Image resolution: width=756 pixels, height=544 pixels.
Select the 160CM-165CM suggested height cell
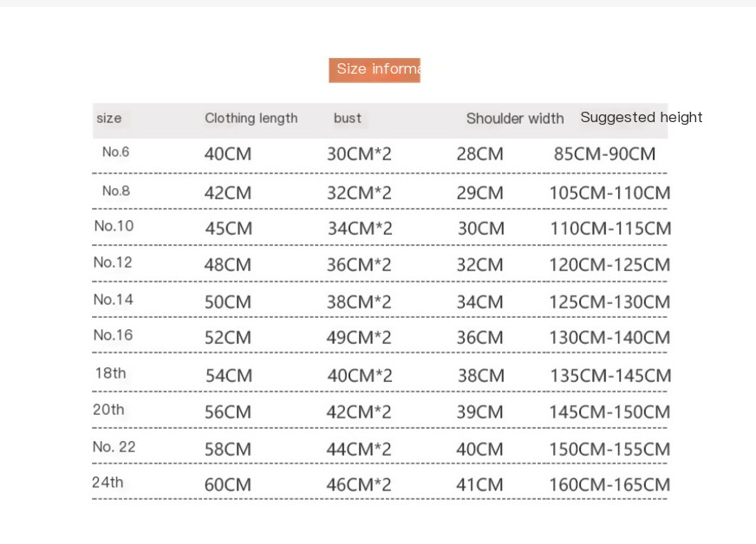point(609,485)
